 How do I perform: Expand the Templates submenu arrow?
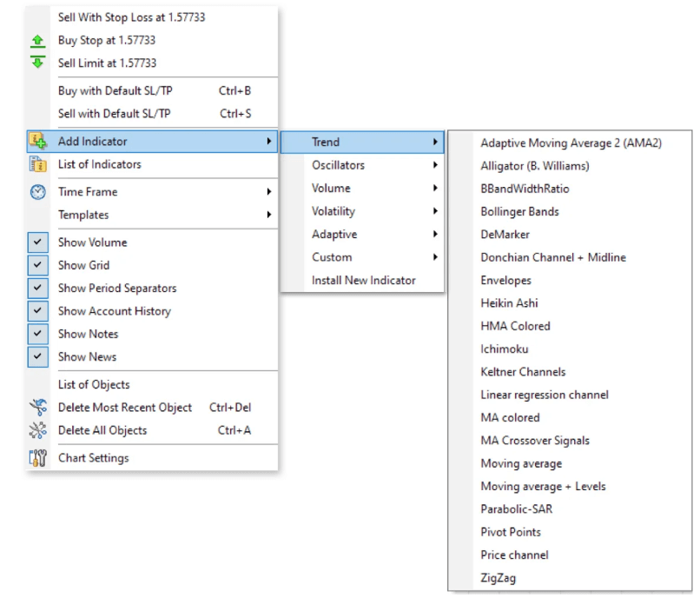click(268, 215)
